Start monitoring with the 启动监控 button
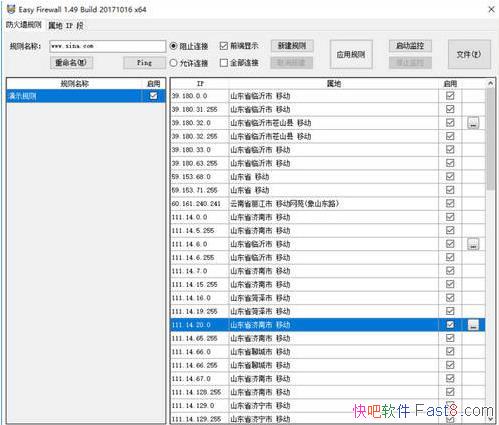Screen dimensions: 499x425 [x=410, y=46]
